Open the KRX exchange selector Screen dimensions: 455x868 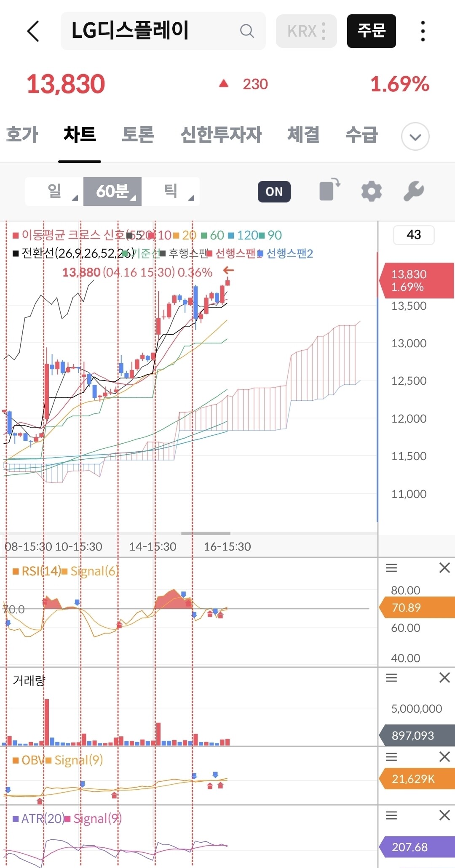pos(306,31)
